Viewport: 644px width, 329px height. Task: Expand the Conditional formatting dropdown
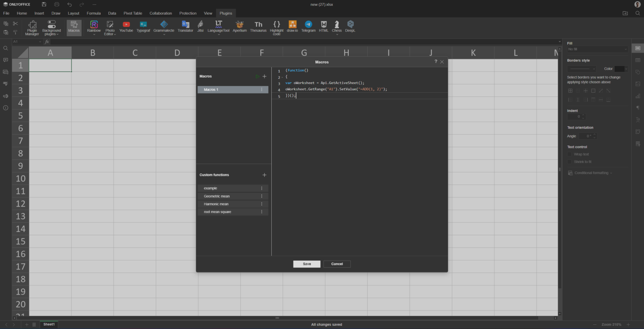point(591,173)
